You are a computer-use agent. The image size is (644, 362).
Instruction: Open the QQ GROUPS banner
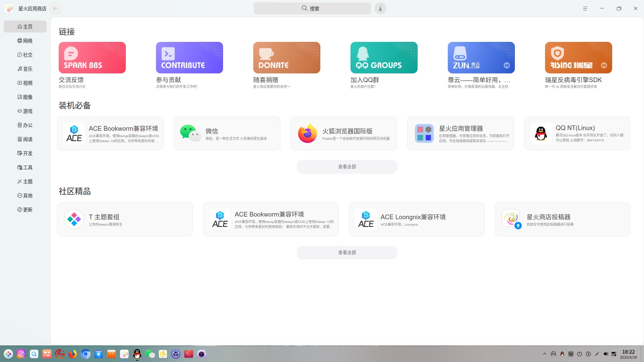tap(384, 58)
